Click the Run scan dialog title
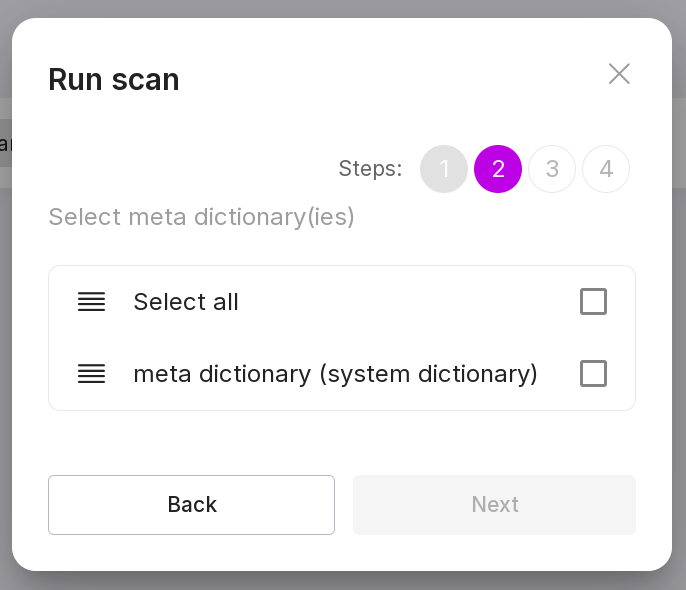The width and height of the screenshot is (686, 590). point(114,79)
